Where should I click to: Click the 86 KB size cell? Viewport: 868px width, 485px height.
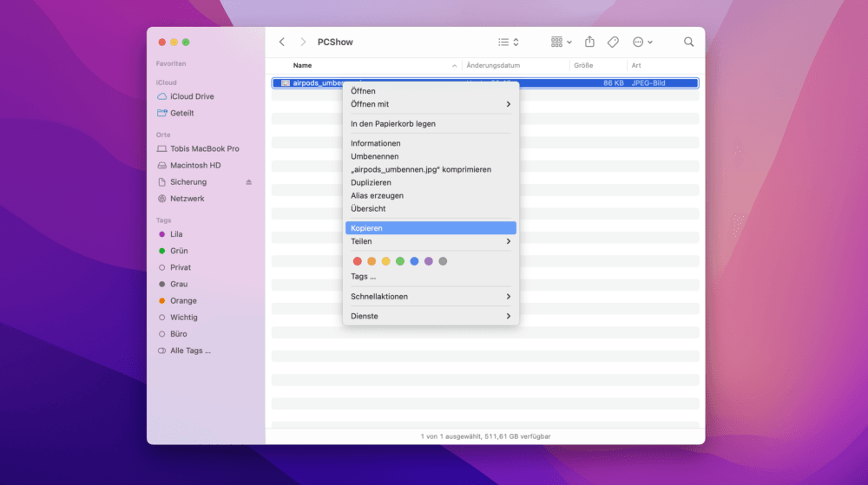614,83
